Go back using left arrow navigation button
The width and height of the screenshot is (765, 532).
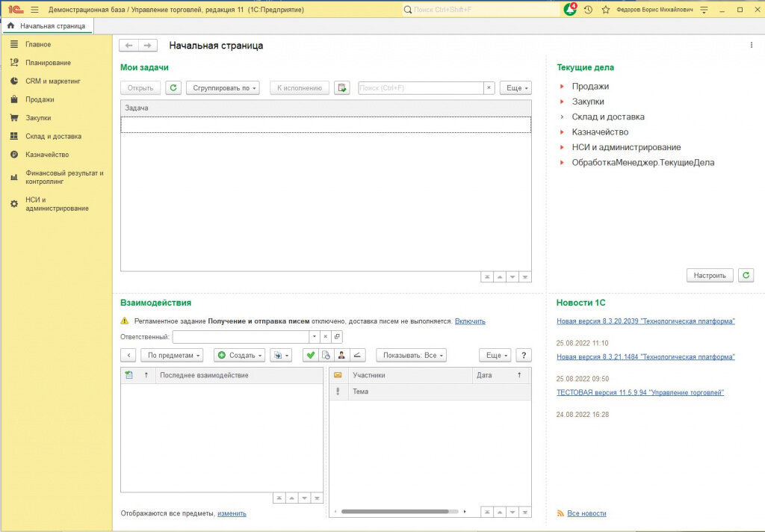click(x=128, y=46)
